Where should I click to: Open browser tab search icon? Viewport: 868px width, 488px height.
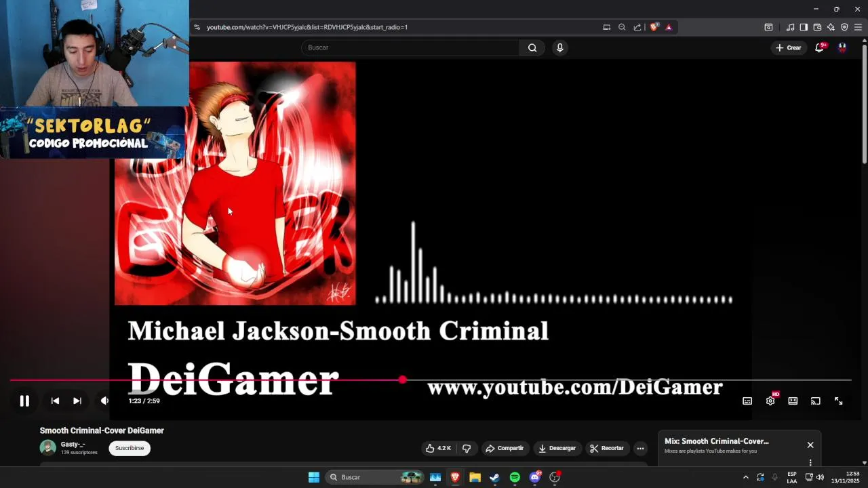pyautogui.click(x=768, y=27)
